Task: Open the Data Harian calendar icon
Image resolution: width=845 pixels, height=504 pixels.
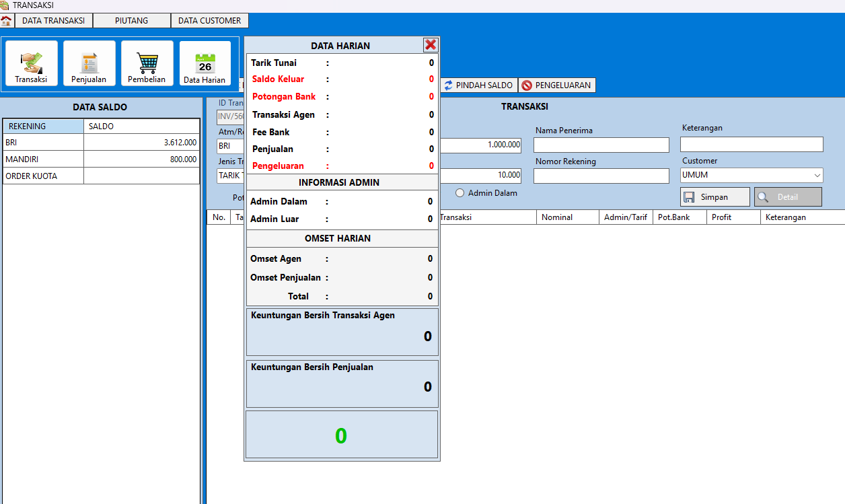Action: pyautogui.click(x=205, y=64)
